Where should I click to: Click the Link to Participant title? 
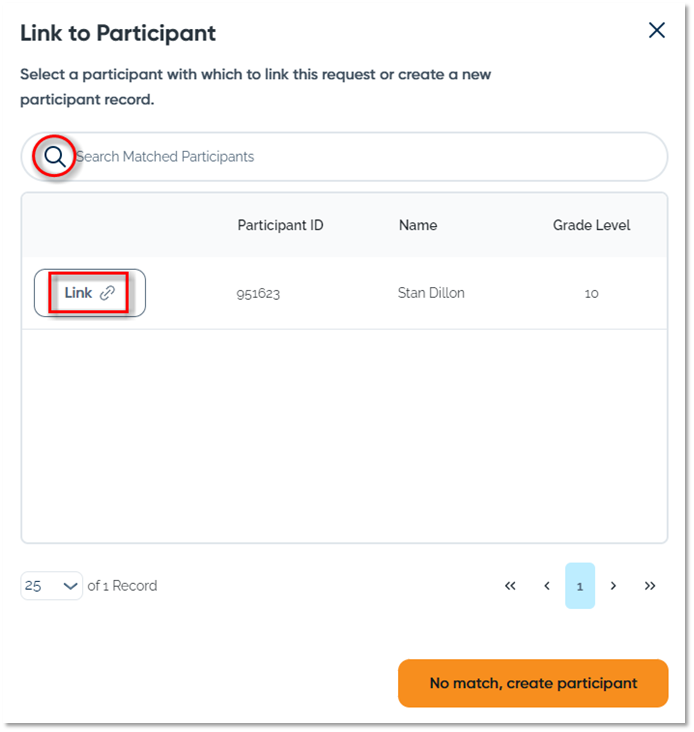coord(118,33)
